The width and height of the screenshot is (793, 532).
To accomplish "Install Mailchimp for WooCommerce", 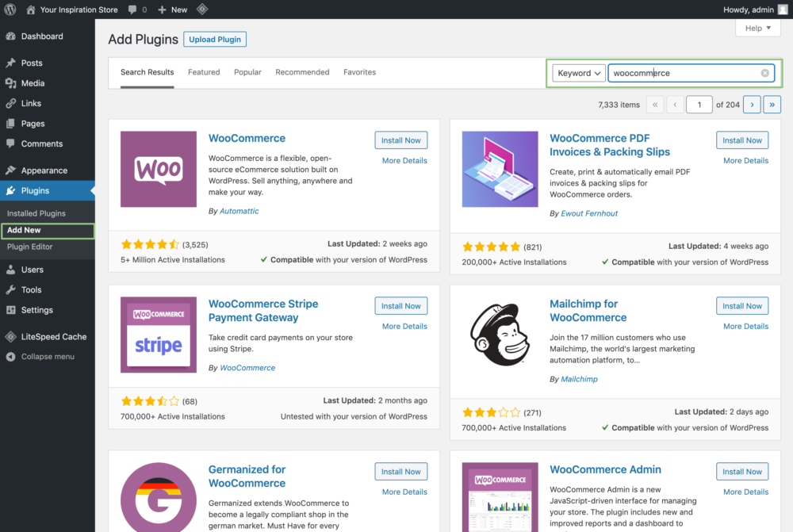I will (x=742, y=306).
